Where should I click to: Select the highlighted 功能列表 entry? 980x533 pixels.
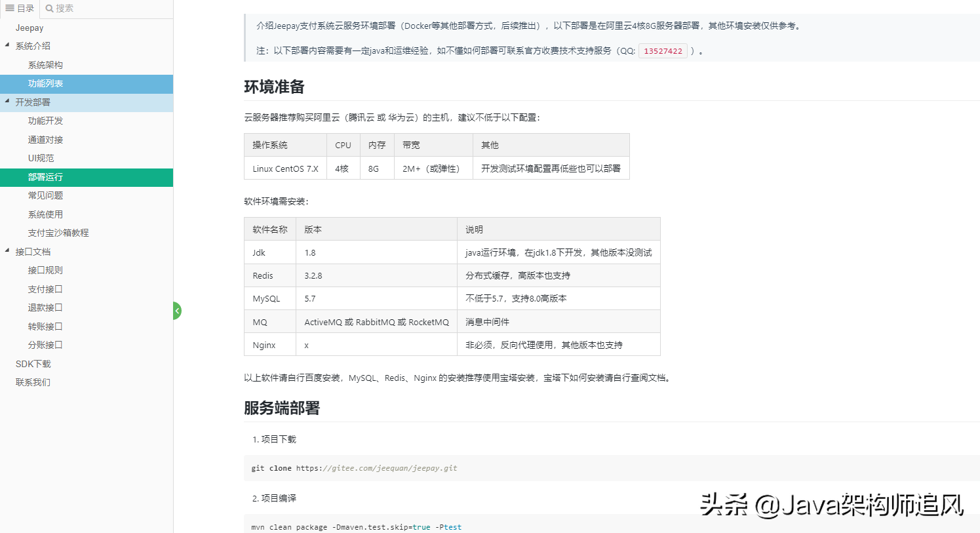[46, 84]
